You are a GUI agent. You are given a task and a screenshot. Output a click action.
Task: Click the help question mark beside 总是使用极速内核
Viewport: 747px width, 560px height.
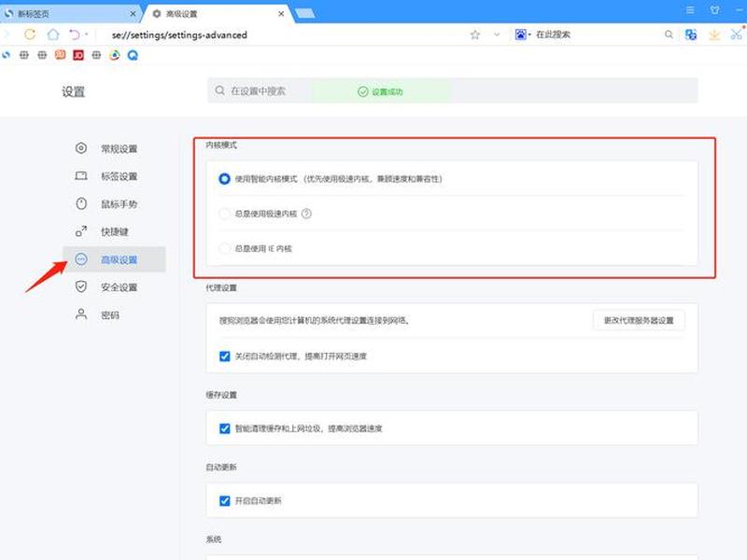[x=306, y=214]
